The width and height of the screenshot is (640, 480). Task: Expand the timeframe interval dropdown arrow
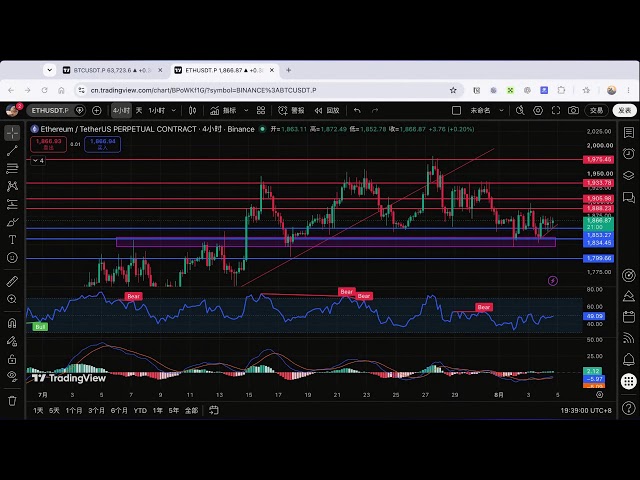coord(174,111)
